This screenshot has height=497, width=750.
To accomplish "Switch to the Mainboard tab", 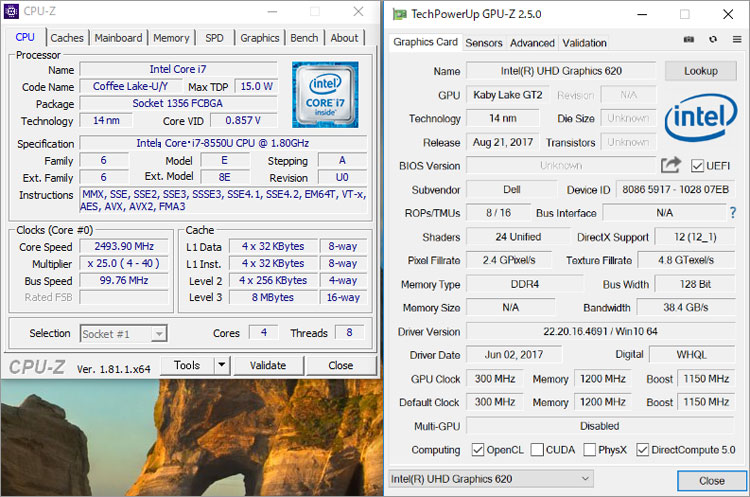I will tap(118, 38).
